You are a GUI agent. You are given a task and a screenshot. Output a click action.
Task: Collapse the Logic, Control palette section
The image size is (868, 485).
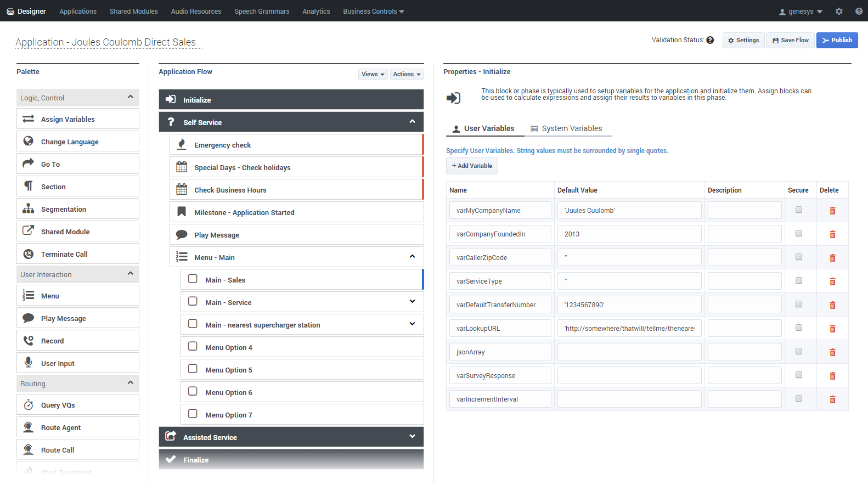(131, 97)
